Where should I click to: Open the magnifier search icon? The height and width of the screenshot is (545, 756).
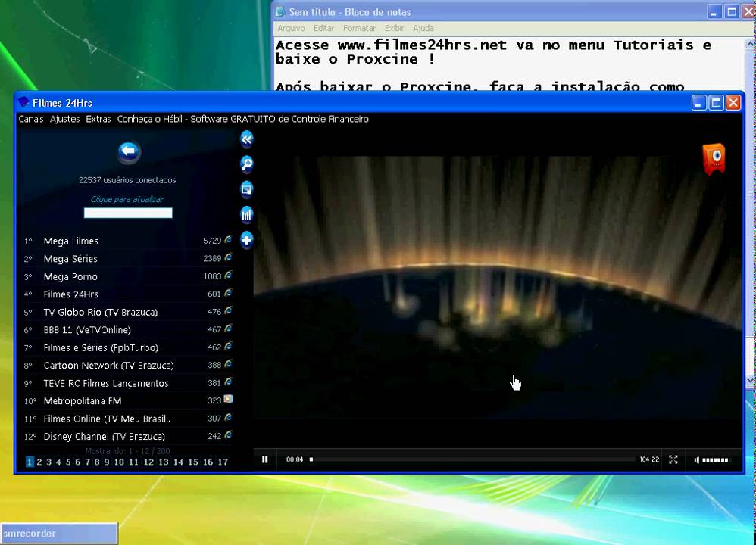coord(247,164)
